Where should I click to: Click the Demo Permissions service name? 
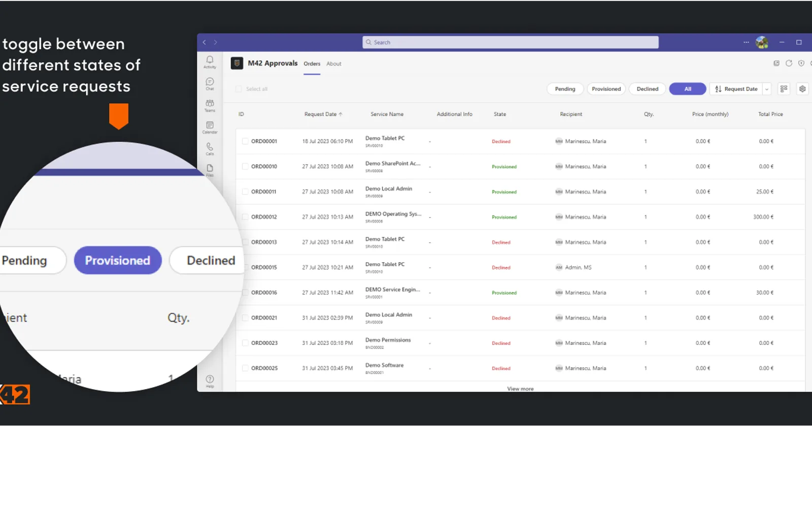point(388,340)
